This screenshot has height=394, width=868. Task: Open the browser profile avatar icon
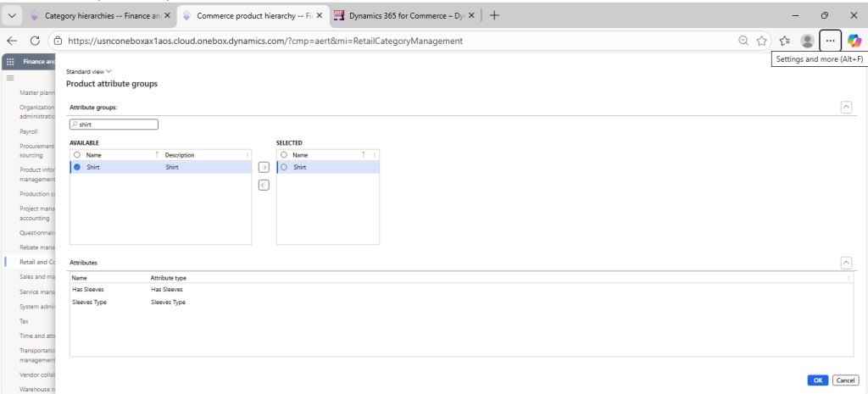coord(807,40)
